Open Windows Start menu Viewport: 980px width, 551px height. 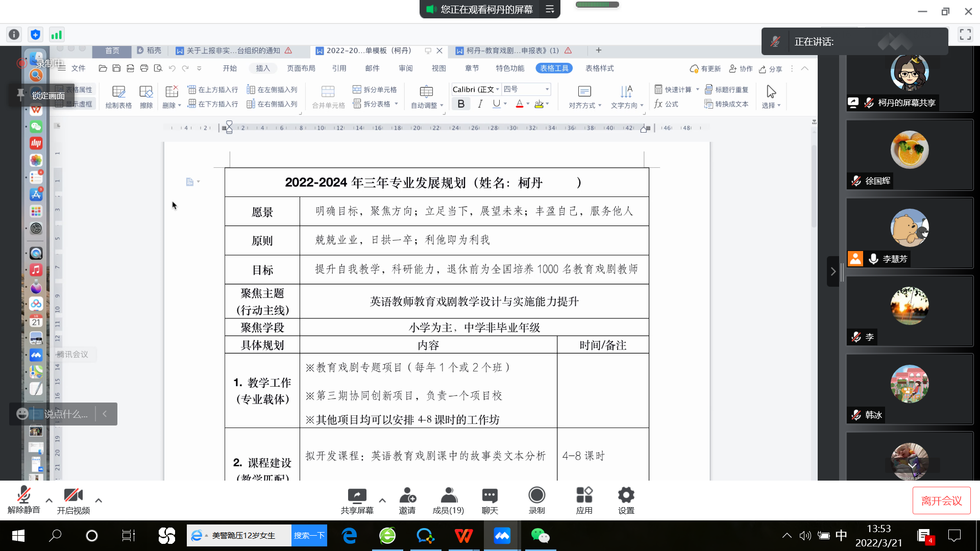pyautogui.click(x=18, y=536)
